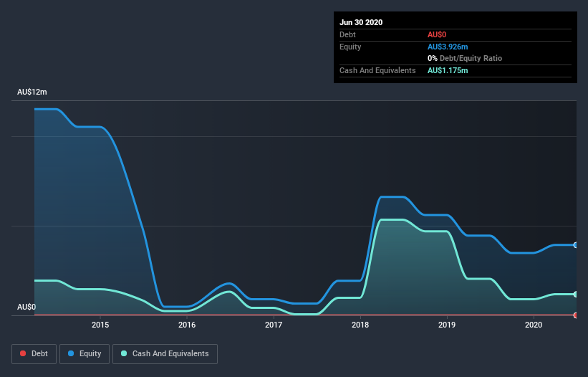Toggle the Equity series legend button
Viewport: 588px width, 377px height.
click(85, 354)
